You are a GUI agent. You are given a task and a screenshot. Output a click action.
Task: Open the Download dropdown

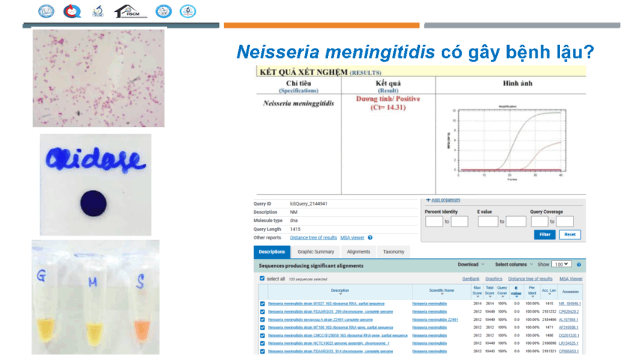point(470,264)
